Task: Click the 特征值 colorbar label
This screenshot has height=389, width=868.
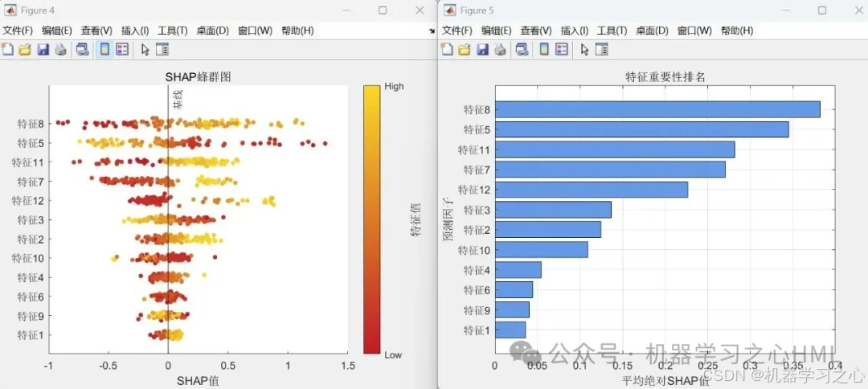Action: 416,219
